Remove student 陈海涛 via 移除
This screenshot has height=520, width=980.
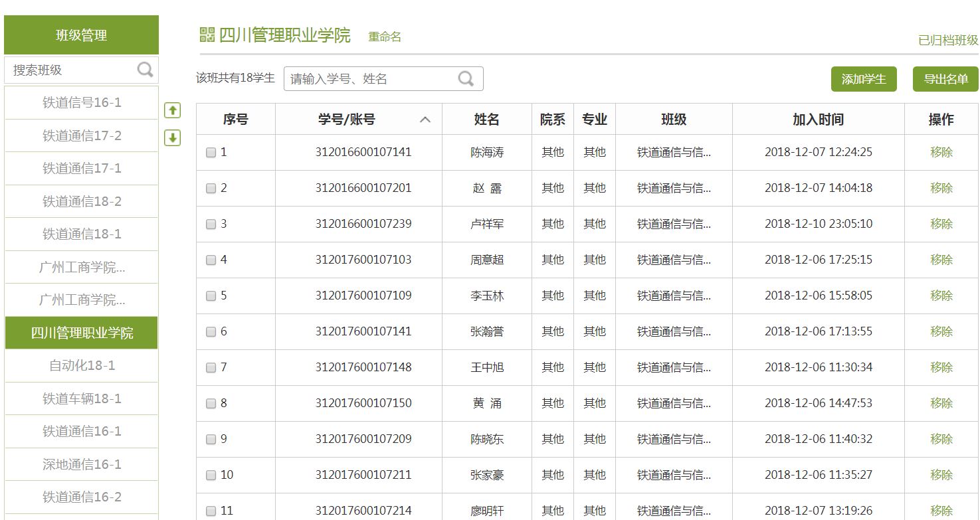pyautogui.click(x=941, y=152)
